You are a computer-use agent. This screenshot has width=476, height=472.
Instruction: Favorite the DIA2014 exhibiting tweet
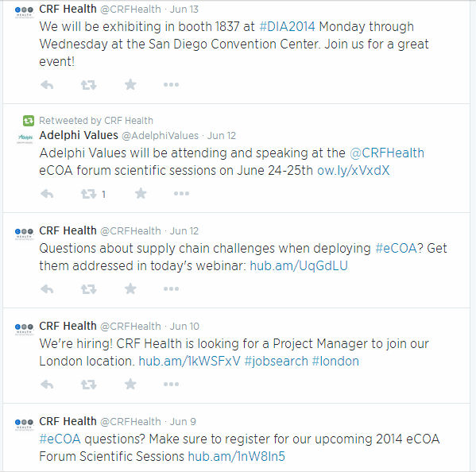click(x=130, y=85)
